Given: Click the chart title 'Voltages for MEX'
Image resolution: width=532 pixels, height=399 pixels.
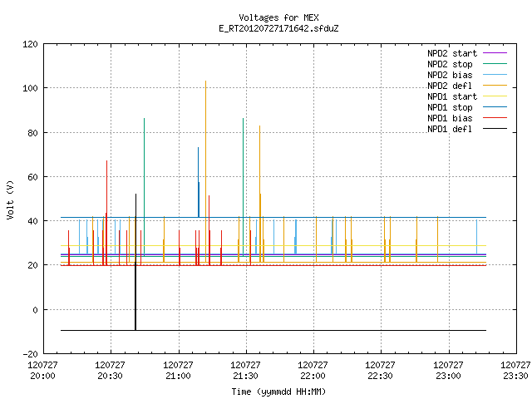Looking at the screenshot, I should pos(278,17).
